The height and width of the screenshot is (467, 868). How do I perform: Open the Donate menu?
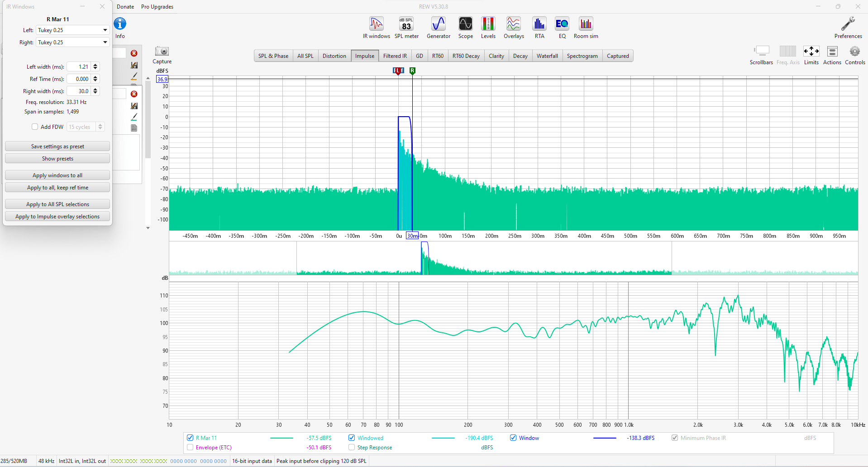click(125, 7)
